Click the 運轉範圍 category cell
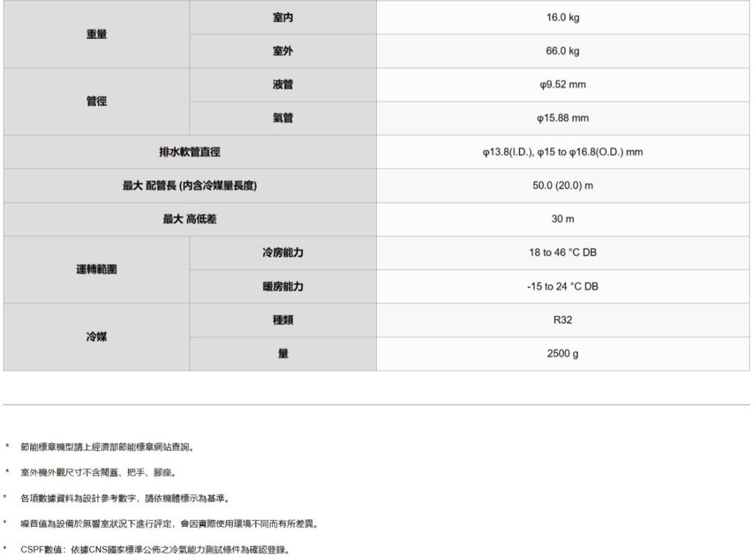 tap(97, 270)
